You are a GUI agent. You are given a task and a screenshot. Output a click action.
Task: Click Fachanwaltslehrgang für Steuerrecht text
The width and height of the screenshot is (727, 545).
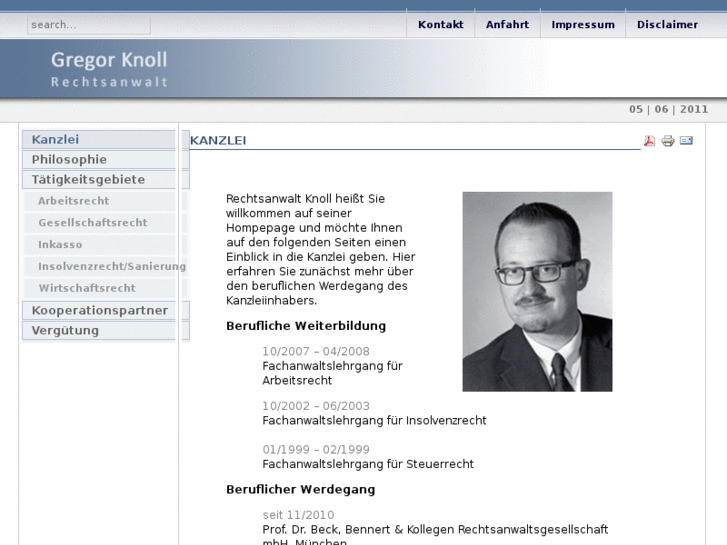pos(368,464)
